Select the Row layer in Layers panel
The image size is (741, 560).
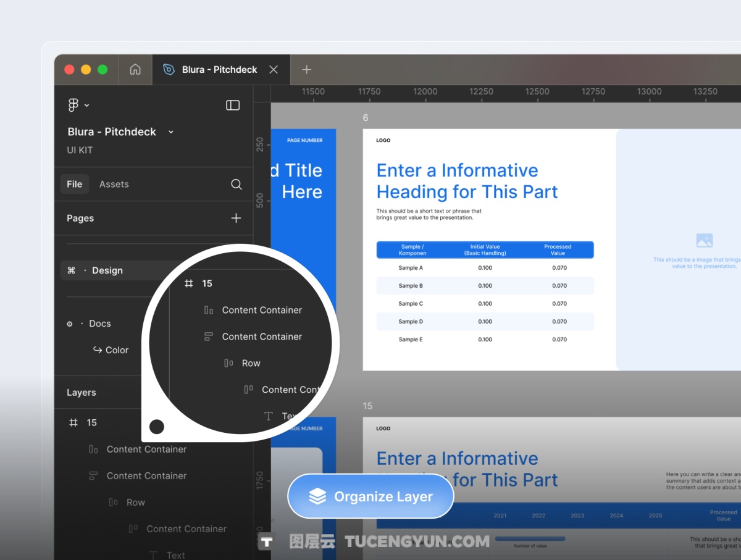point(136,502)
